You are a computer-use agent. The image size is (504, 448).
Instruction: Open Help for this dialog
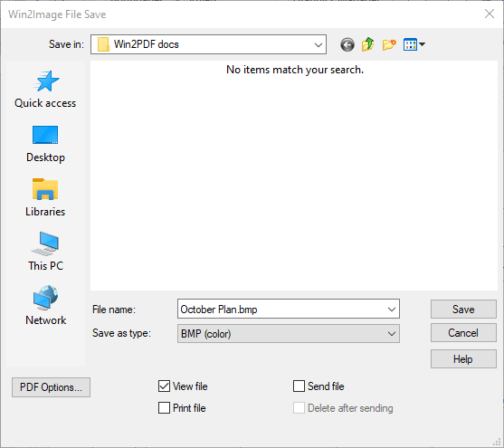click(x=463, y=359)
